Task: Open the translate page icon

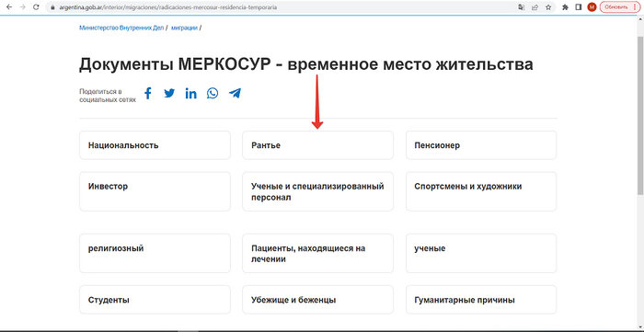Action: pyautogui.click(x=522, y=7)
